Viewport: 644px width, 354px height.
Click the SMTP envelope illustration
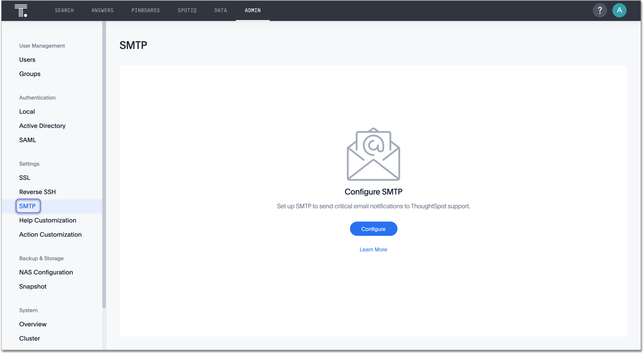tap(373, 154)
